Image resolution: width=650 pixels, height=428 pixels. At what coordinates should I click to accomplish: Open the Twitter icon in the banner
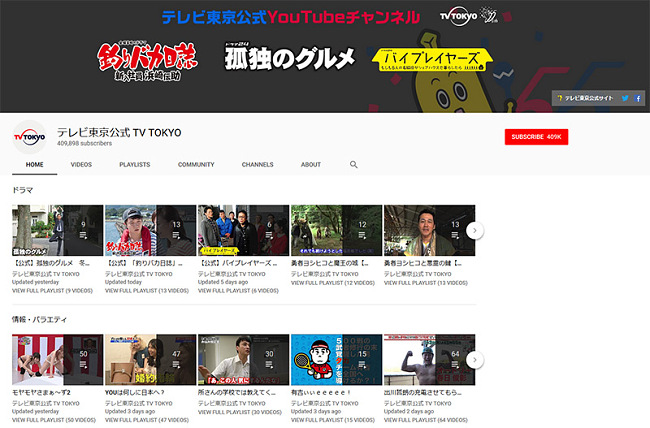pyautogui.click(x=625, y=98)
